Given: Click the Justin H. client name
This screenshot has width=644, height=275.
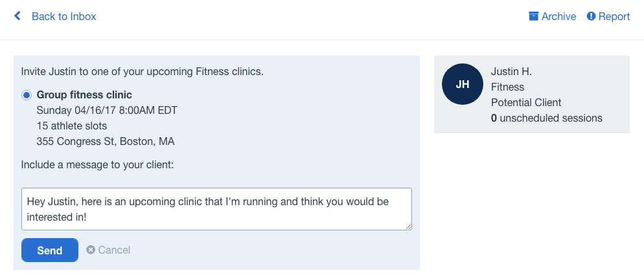Looking at the screenshot, I should click(x=511, y=71).
